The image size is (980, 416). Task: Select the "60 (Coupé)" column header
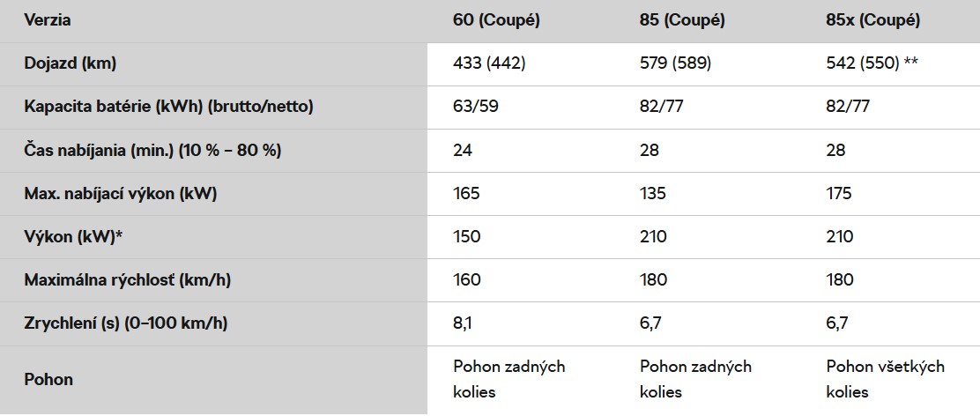(x=496, y=20)
